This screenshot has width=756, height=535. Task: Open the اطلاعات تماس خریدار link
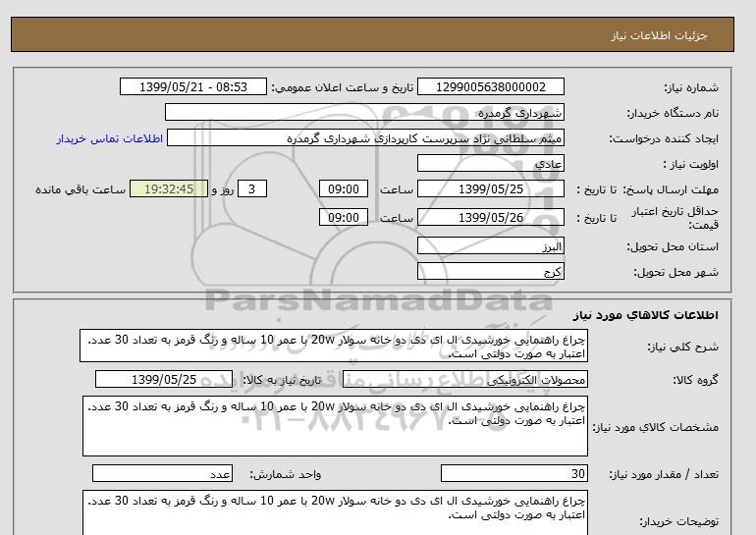click(109, 138)
